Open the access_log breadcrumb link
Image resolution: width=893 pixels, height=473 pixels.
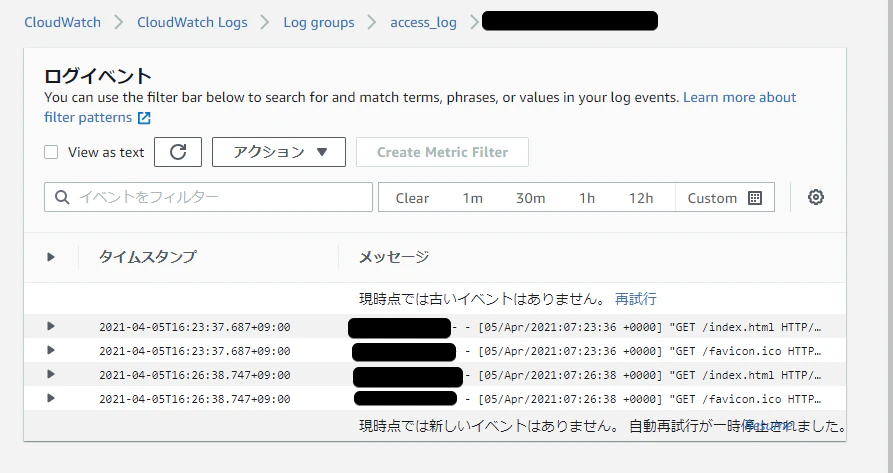[423, 23]
